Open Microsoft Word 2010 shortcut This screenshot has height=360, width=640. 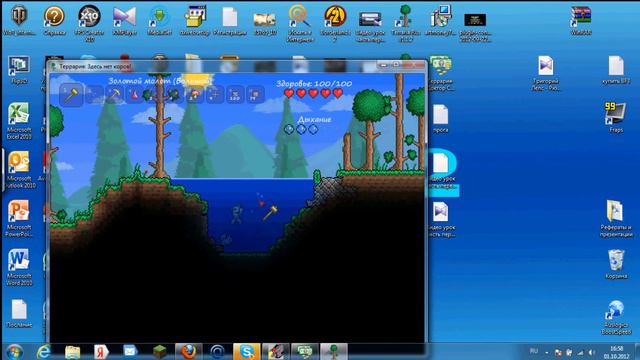[19, 267]
